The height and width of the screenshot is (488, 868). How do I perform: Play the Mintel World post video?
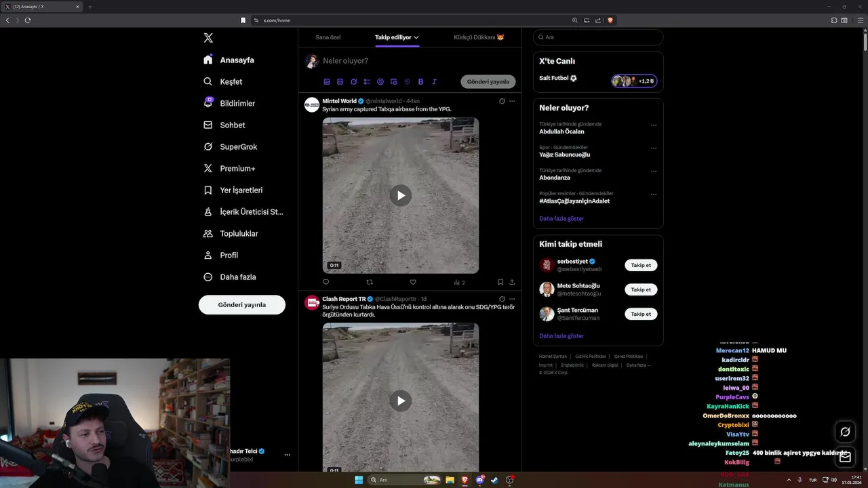[x=401, y=195]
